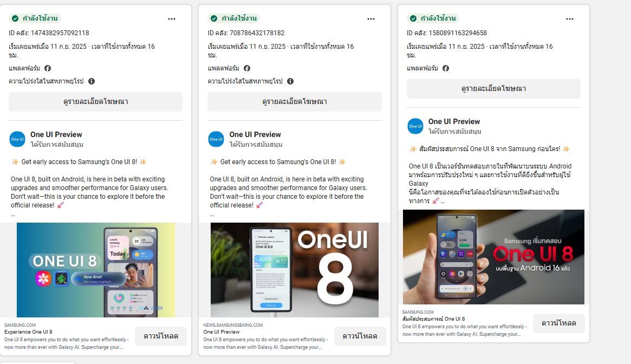Click ดูรายละเอียดโฆษณา button in second card
This screenshot has width=631, height=364.
(x=295, y=101)
